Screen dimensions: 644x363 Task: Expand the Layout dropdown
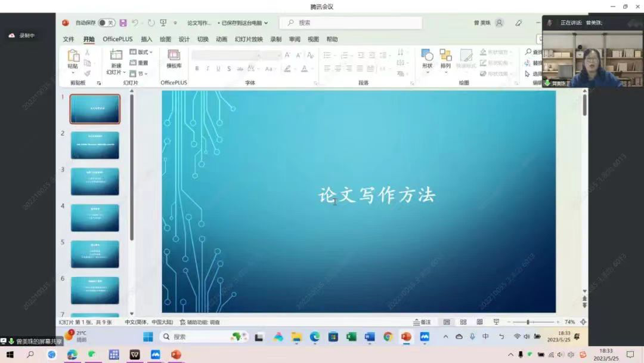point(141,52)
